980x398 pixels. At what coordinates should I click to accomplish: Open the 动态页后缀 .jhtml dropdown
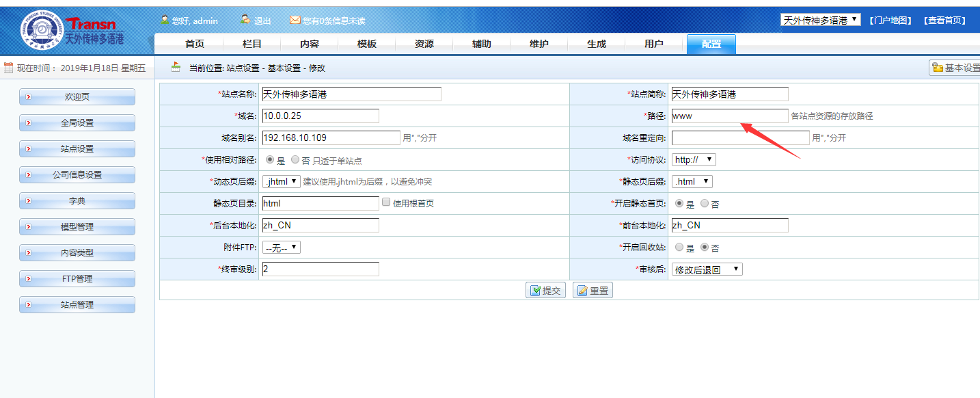282,181
